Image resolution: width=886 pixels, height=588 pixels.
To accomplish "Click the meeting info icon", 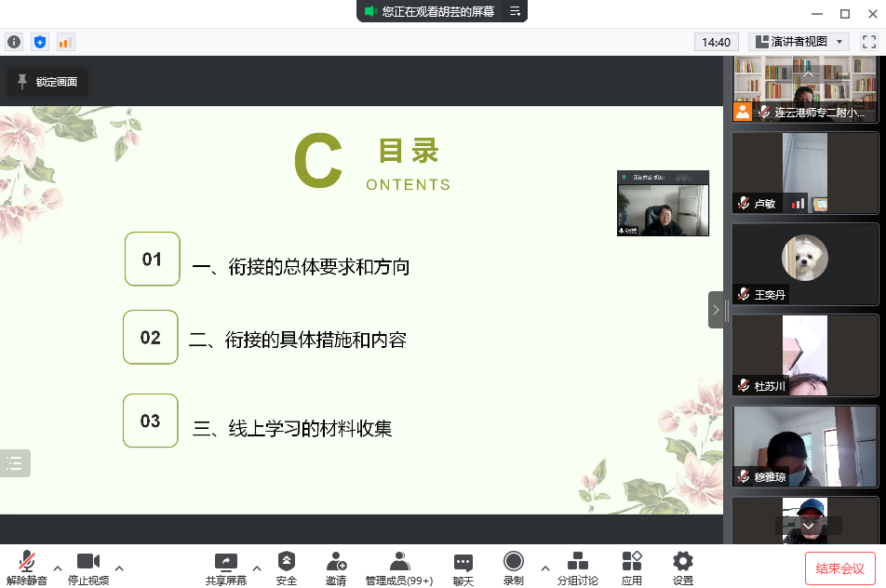I will [x=14, y=42].
